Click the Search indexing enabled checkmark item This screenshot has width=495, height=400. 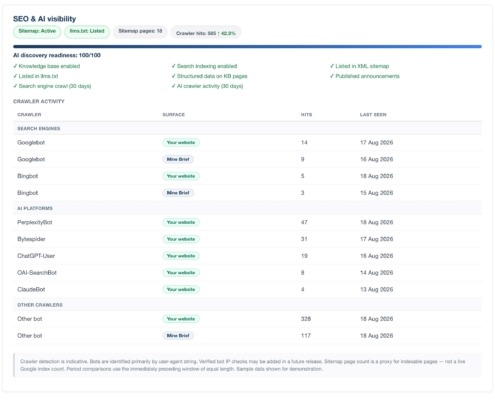(204, 66)
